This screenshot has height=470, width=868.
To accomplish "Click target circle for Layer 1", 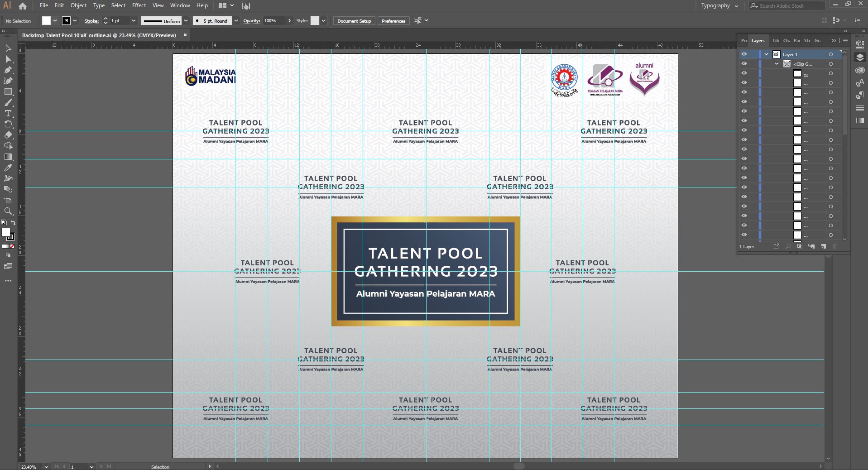I will [x=831, y=54].
